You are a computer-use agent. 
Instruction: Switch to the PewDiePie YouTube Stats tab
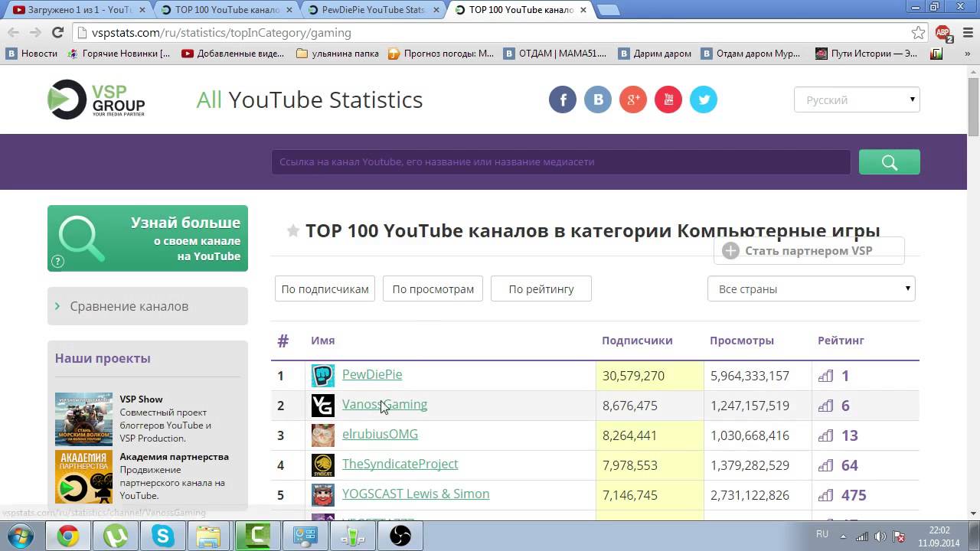tap(373, 10)
